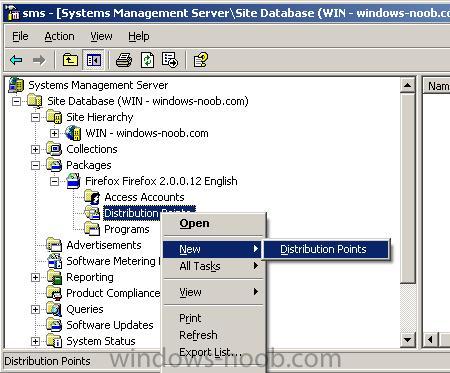Image resolution: width=450 pixels, height=373 pixels.
Task: Click the Software Metering Rules icon
Action: [x=54, y=261]
